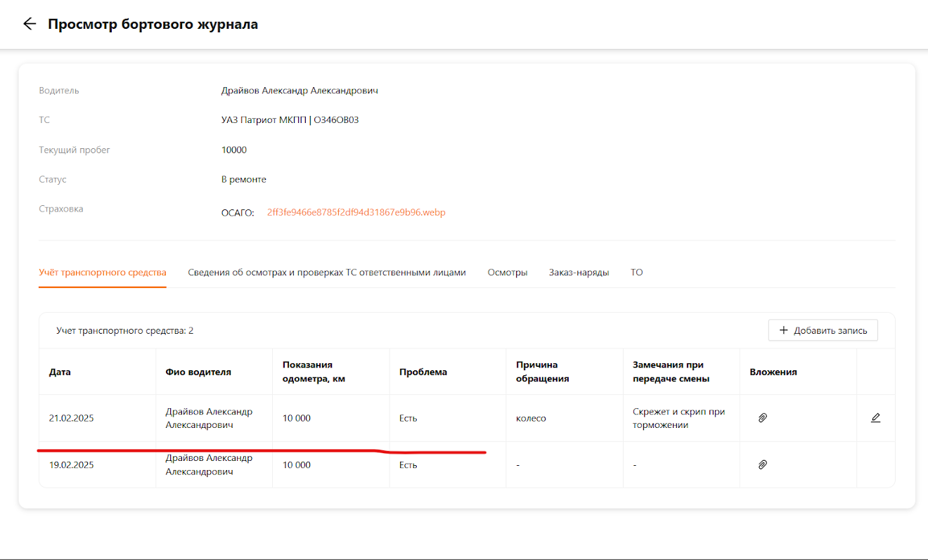Open the Заказ-наряды tab
The height and width of the screenshot is (560, 928).
point(579,272)
